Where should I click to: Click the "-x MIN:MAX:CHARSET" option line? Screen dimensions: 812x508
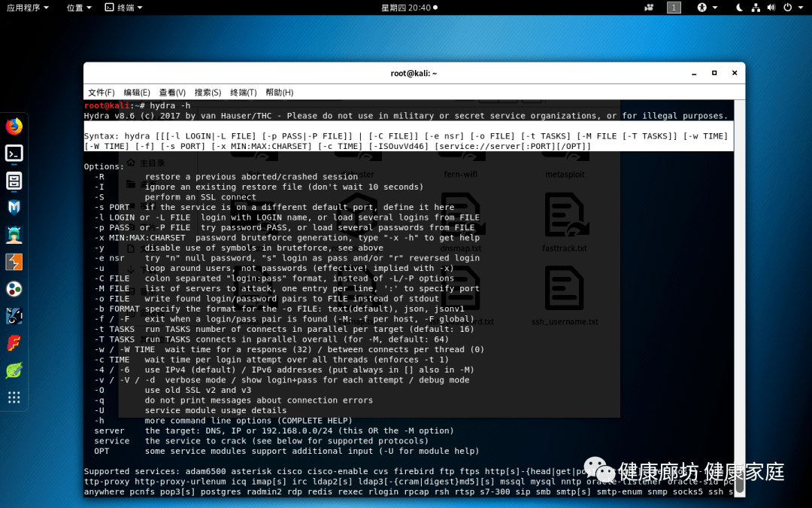click(x=287, y=237)
